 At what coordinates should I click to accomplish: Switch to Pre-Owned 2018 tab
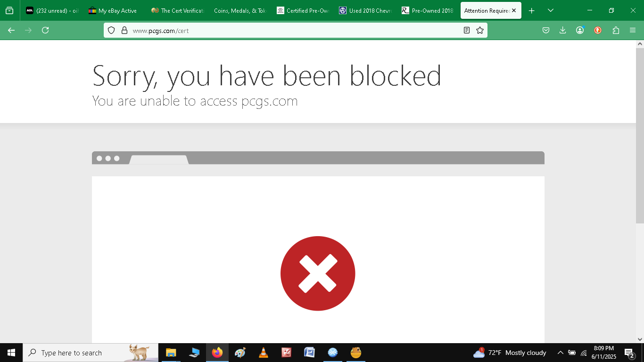pyautogui.click(x=427, y=10)
